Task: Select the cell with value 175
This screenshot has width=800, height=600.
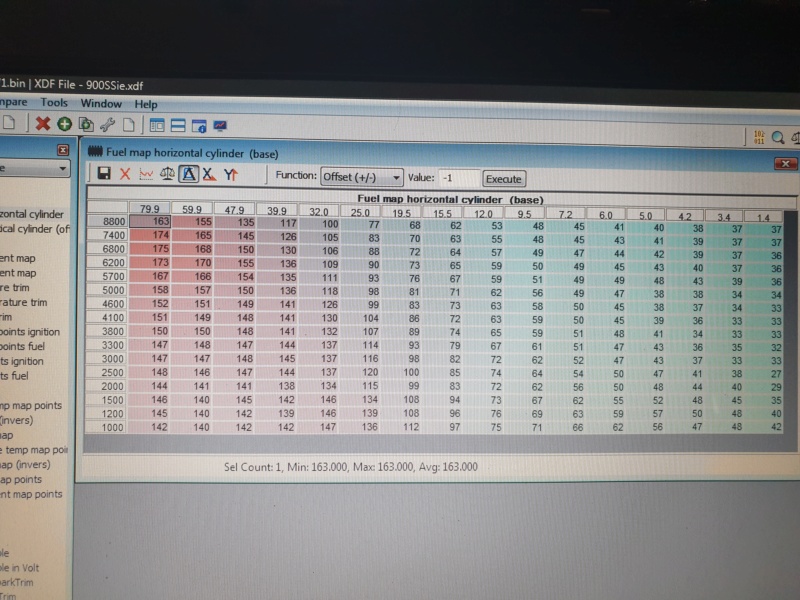Action: [x=150, y=248]
